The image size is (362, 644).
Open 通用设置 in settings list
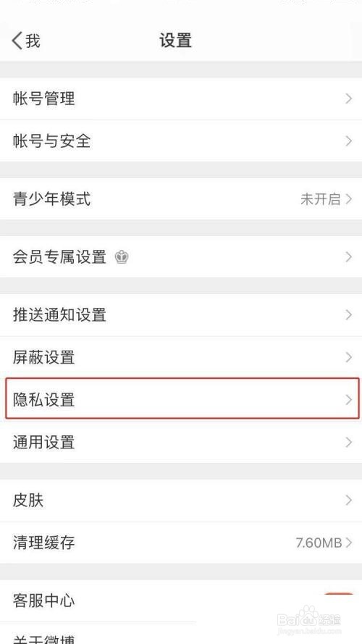[x=181, y=443]
